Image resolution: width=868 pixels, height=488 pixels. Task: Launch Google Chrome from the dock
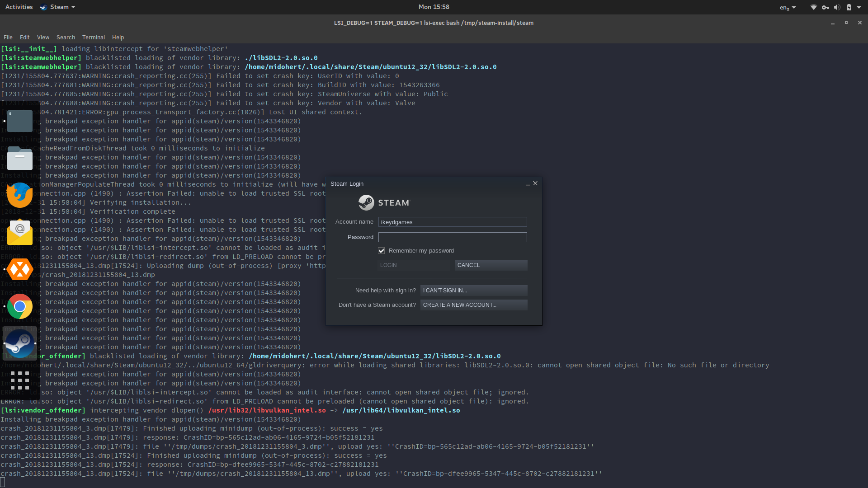[x=19, y=306]
